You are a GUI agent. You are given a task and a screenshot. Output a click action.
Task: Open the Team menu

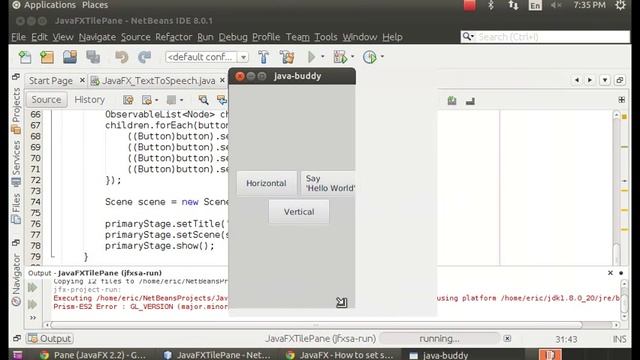tap(298, 37)
